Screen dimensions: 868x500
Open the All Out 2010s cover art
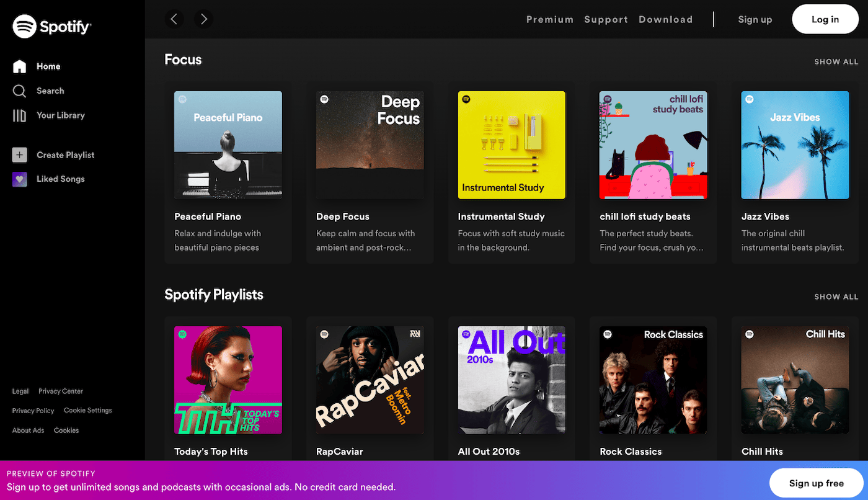pyautogui.click(x=511, y=380)
